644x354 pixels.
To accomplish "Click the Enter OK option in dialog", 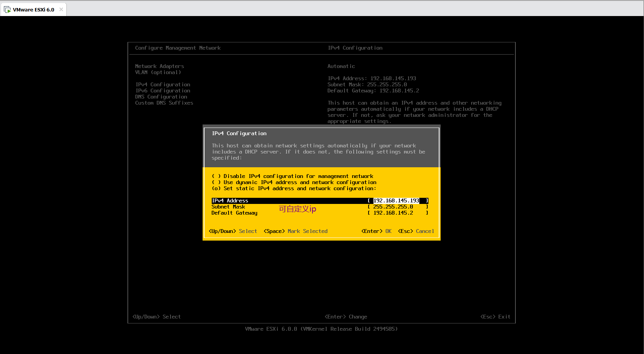I will pos(376,231).
